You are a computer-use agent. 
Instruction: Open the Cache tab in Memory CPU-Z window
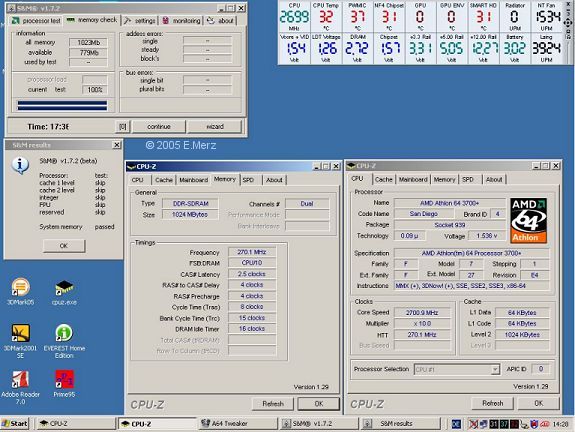pyautogui.click(x=164, y=180)
